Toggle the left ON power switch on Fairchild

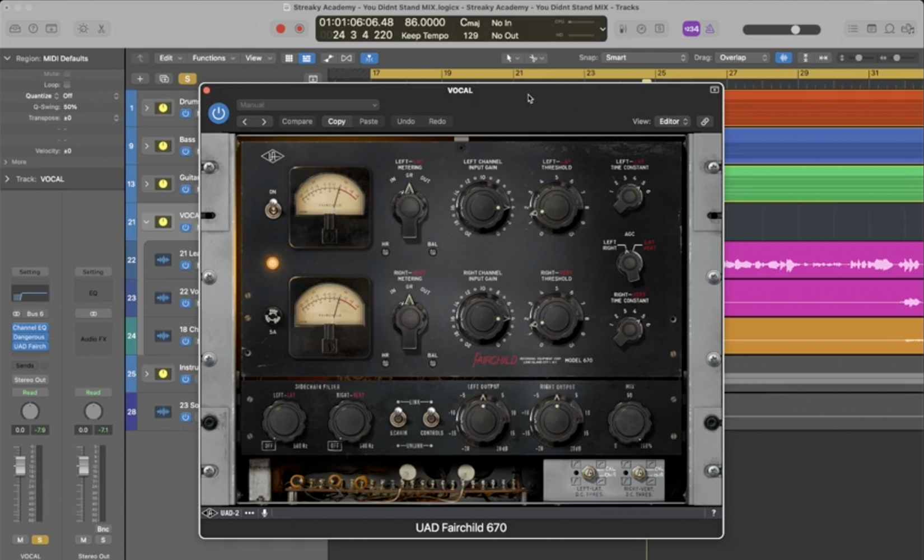pos(273,209)
